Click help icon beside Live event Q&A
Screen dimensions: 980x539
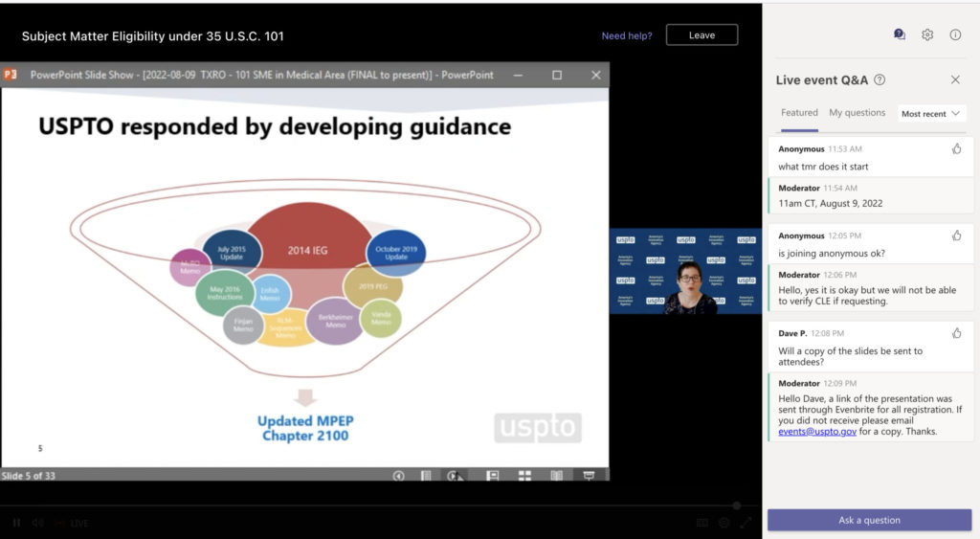click(880, 80)
